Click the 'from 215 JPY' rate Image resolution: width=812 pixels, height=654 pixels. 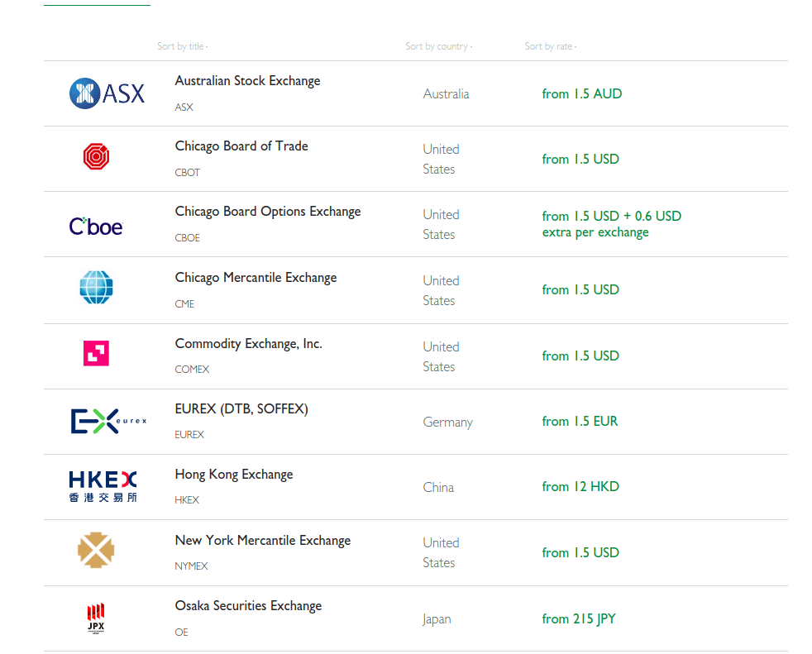click(579, 618)
